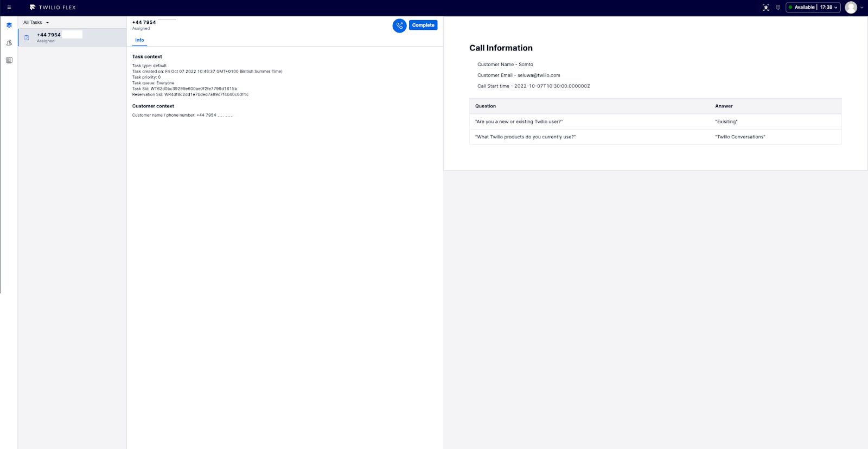Click the Task queue: Everyone line
868x449 pixels.
point(154,83)
